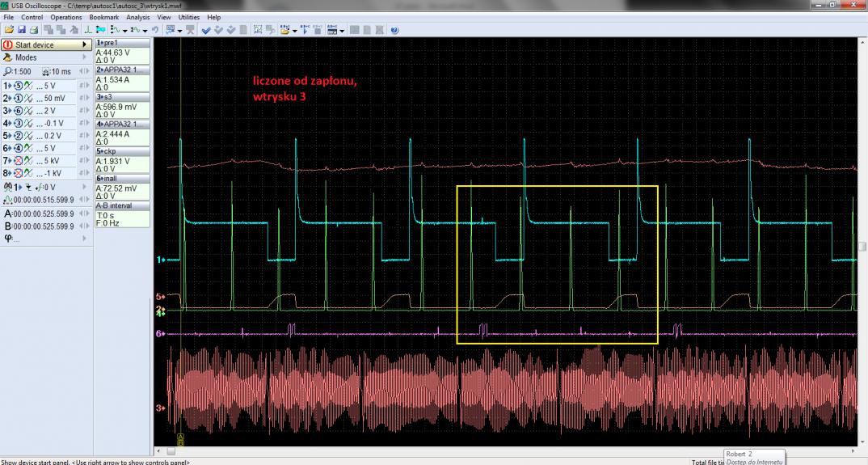This screenshot has height=465, width=868.
Task: Toggle channel 7 disabled input icon
Action: (18, 161)
